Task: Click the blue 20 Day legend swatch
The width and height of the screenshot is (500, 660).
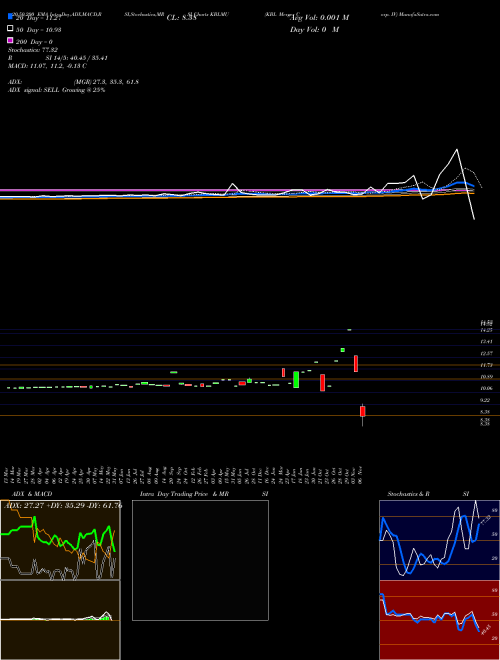Action: pyautogui.click(x=10, y=16)
